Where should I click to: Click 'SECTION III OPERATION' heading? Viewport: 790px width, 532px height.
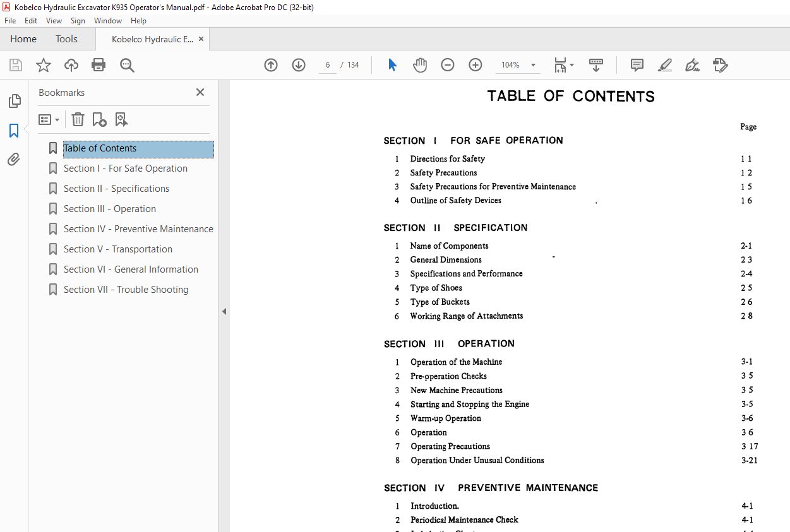click(x=449, y=344)
